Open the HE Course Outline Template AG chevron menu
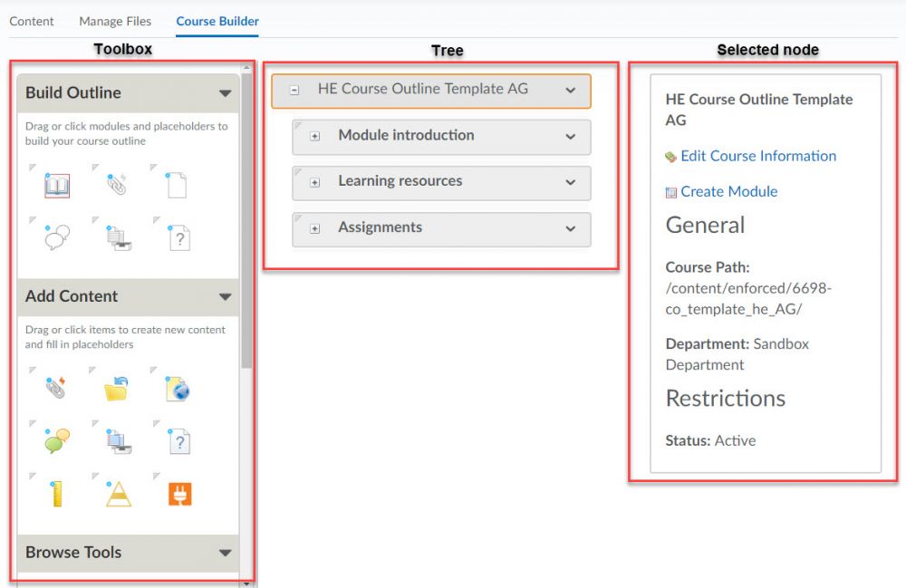 [x=570, y=90]
